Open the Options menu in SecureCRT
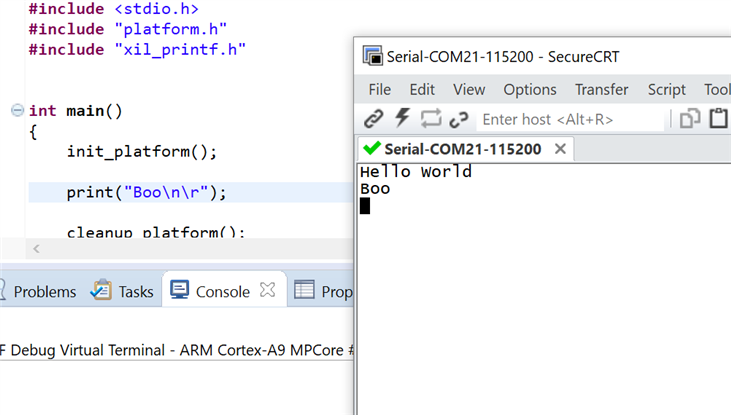This screenshot has width=731, height=415. 530,90
